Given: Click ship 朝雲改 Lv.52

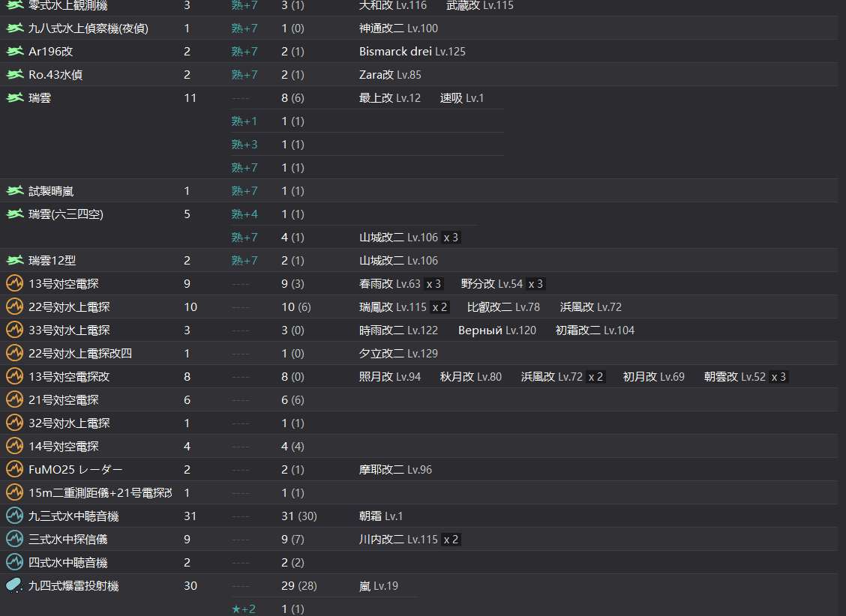Looking at the screenshot, I should coord(735,376).
